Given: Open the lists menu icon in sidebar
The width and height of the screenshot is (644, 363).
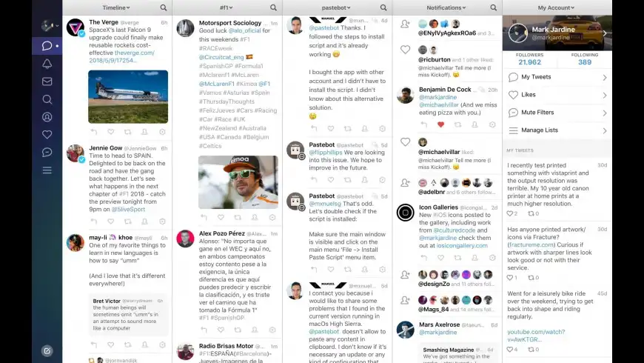Looking at the screenshot, I should pos(47,170).
